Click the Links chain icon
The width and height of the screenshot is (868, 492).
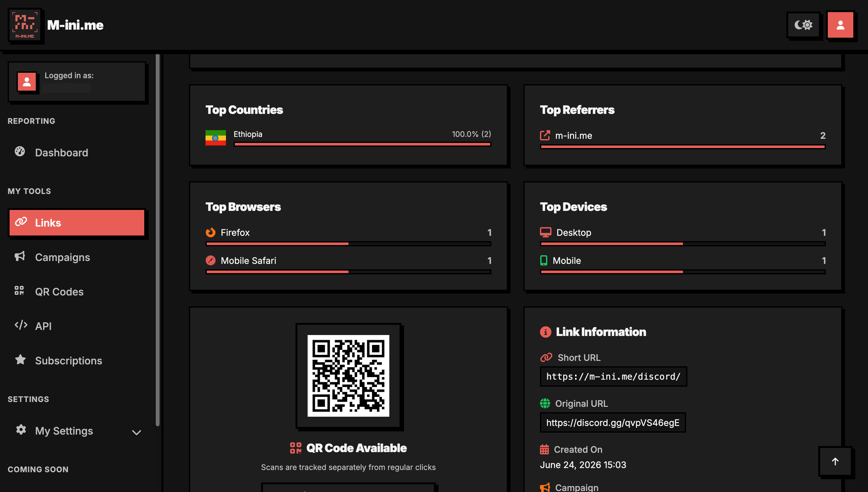click(21, 222)
